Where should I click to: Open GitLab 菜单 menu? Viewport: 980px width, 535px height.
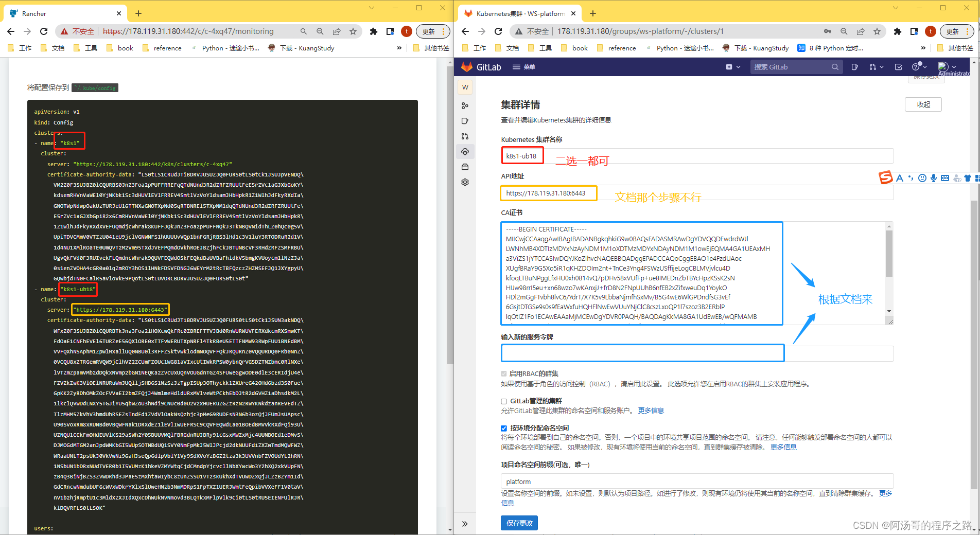(x=524, y=67)
